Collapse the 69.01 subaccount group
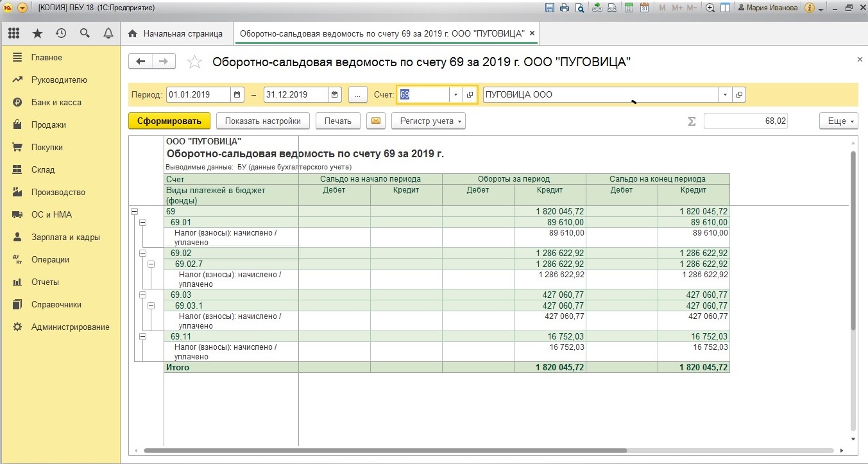 click(x=142, y=222)
